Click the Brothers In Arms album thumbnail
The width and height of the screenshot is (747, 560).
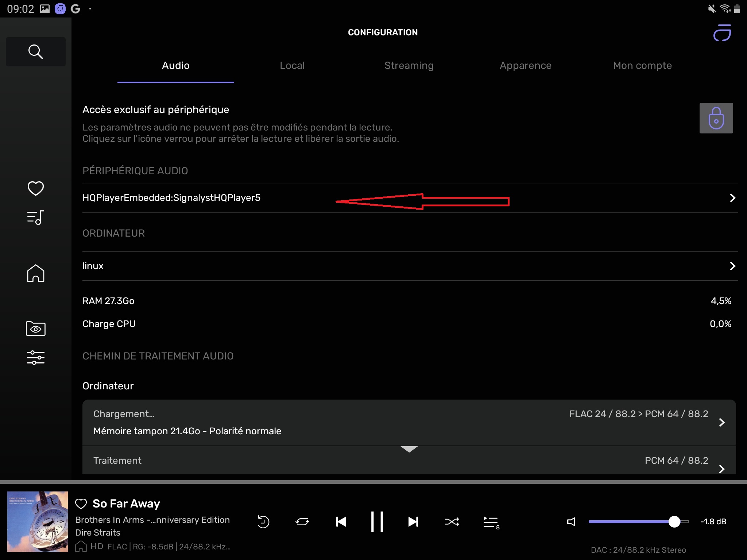point(38,521)
